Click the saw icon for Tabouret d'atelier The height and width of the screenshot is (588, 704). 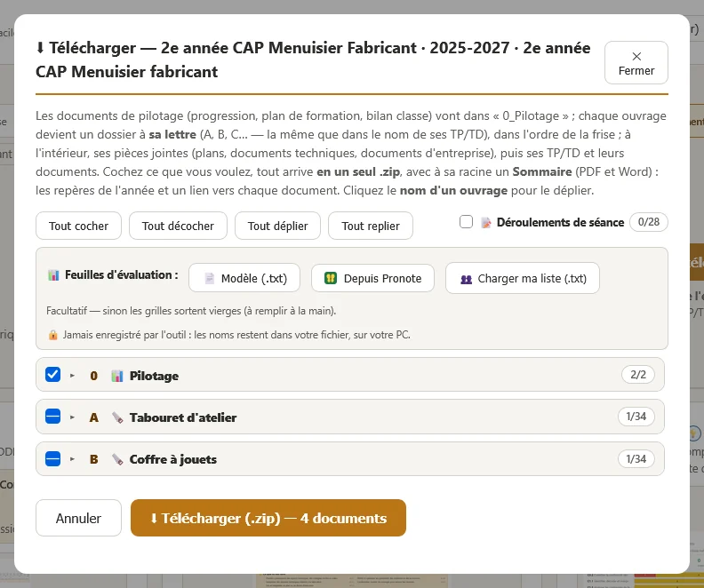click(117, 417)
